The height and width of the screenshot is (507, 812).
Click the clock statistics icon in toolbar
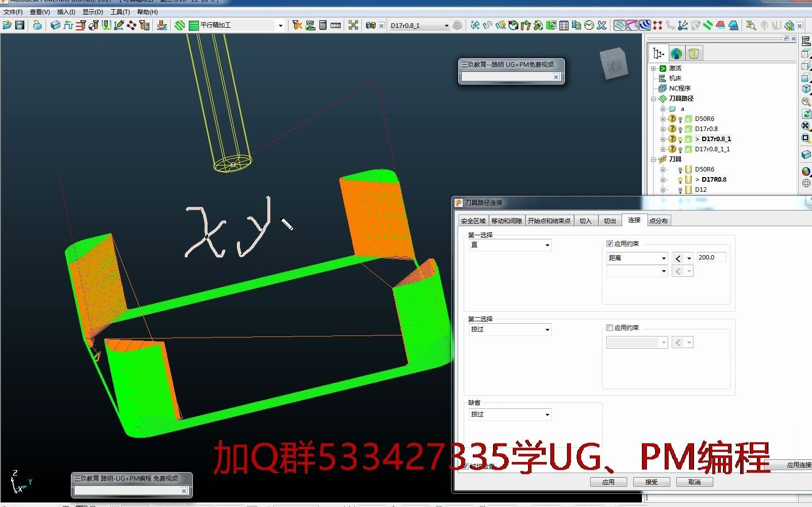coord(589,25)
